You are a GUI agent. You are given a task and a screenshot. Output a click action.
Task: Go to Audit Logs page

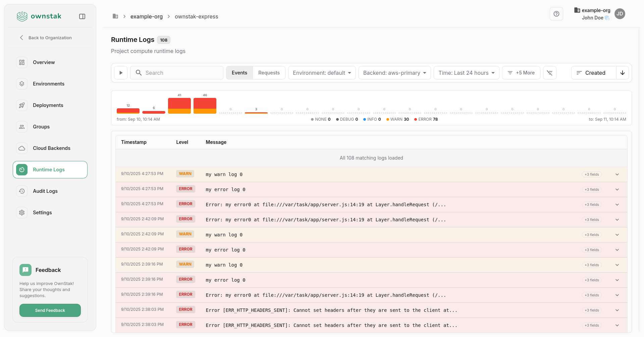pyautogui.click(x=45, y=191)
